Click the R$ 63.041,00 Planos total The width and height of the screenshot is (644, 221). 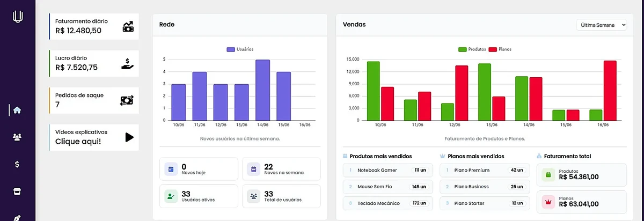tap(579, 204)
